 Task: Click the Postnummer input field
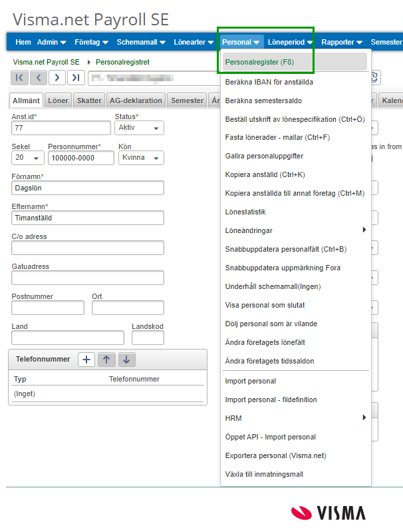point(48,308)
